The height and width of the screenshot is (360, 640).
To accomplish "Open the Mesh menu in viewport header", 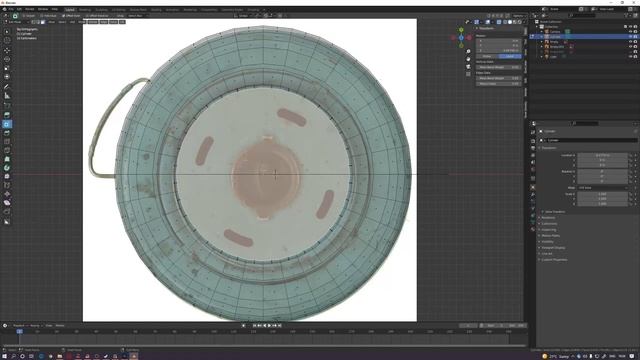I will [x=82, y=22].
